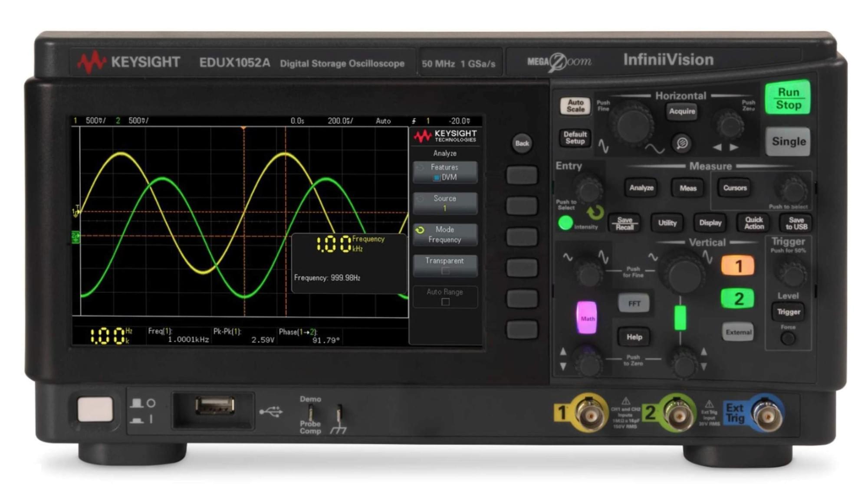Screen dimensions: 868x485
Task: Click the Frequency: 999.98Hz readout
Action: (x=327, y=278)
